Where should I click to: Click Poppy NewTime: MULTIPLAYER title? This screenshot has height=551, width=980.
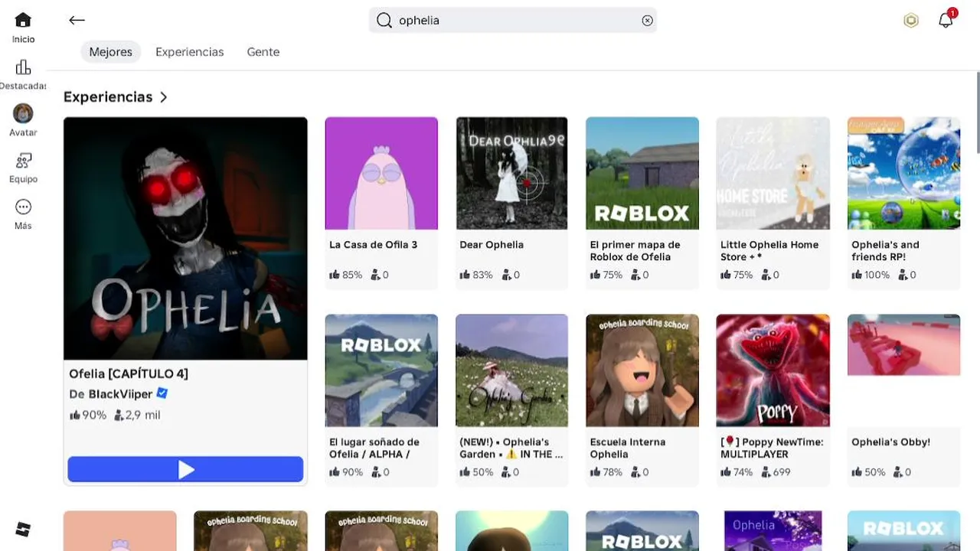[773, 448]
